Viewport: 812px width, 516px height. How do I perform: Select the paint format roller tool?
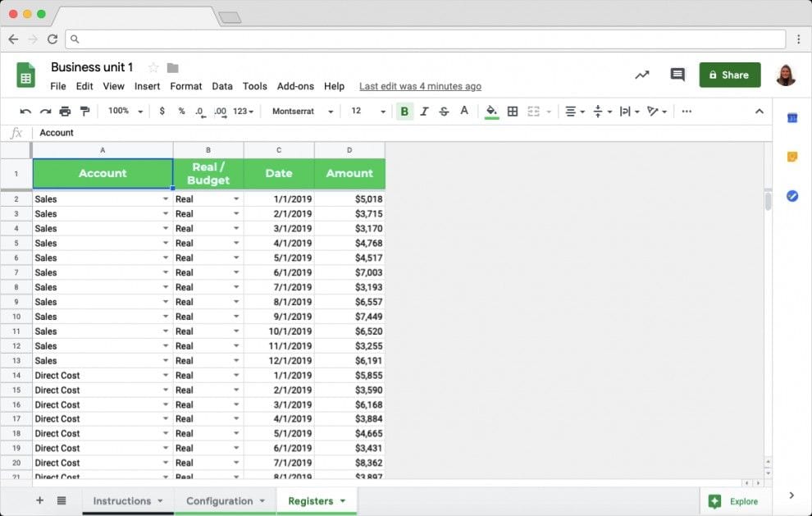click(x=84, y=112)
